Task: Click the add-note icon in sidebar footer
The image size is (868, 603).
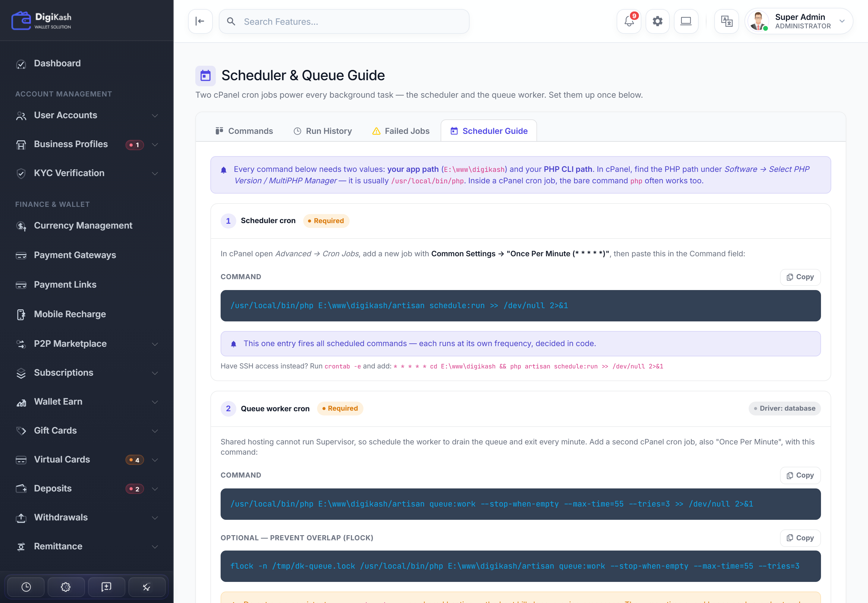Action: tap(106, 587)
